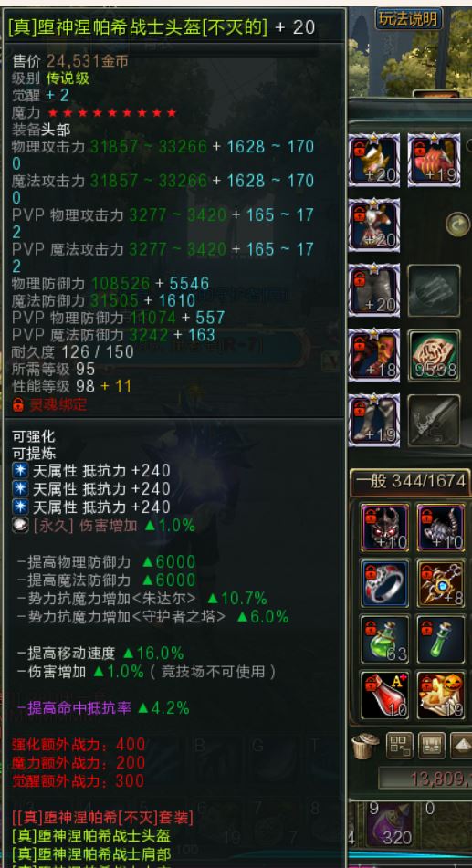Click the empty sword weapon slot
This screenshot has width=472, height=868.
point(434,421)
